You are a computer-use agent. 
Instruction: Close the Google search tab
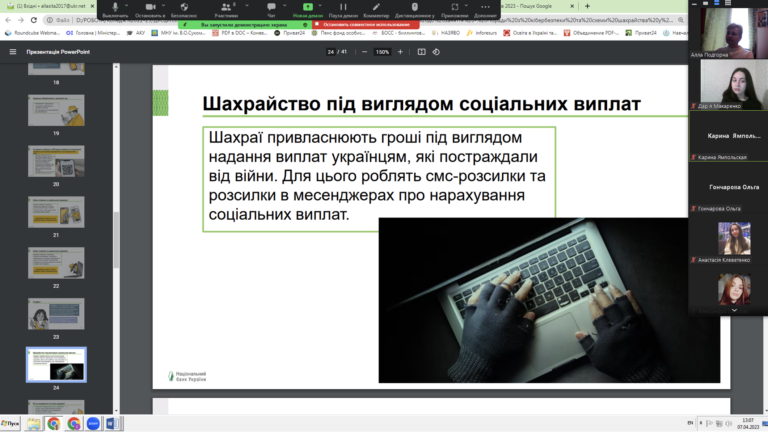[x=572, y=6]
